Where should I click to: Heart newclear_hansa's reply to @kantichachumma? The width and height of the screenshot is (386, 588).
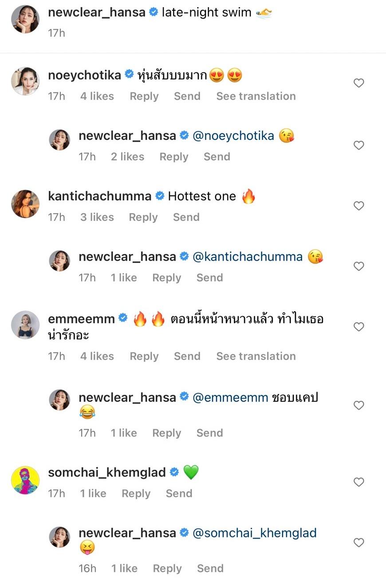358,266
